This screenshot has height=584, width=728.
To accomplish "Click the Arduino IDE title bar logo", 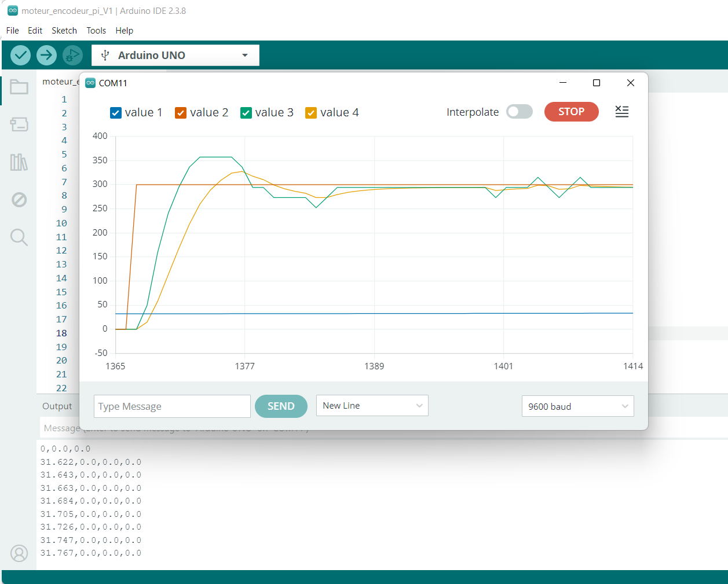I will pos(13,10).
